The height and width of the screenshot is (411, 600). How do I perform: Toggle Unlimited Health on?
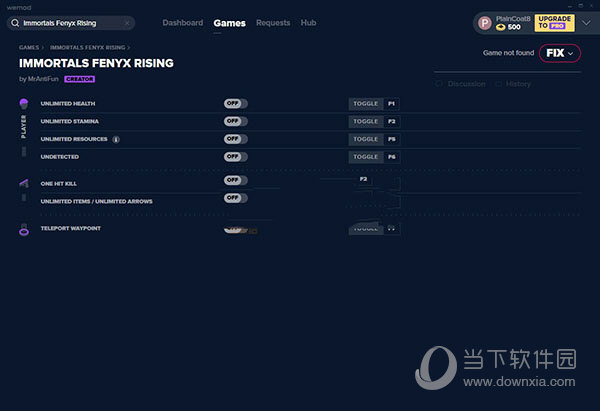coord(236,103)
